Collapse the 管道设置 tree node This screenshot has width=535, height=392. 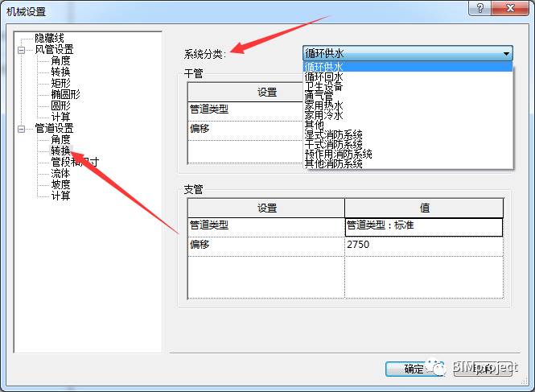pyautogui.click(x=21, y=129)
